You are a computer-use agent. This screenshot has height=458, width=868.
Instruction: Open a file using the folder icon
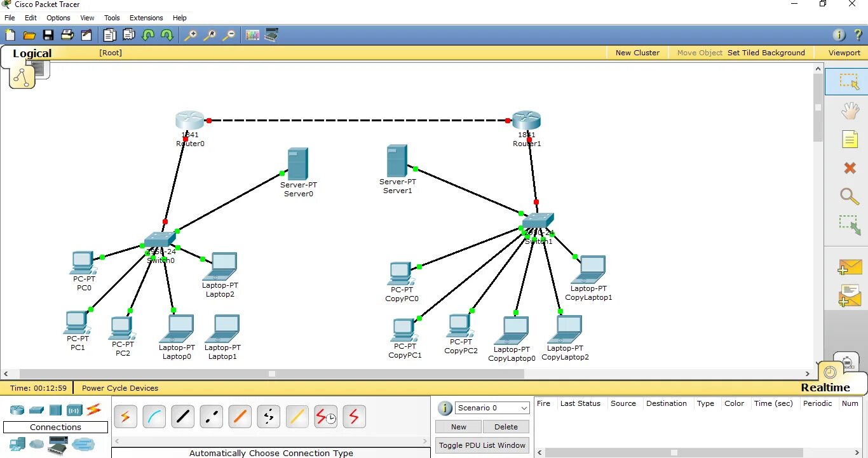(x=29, y=35)
